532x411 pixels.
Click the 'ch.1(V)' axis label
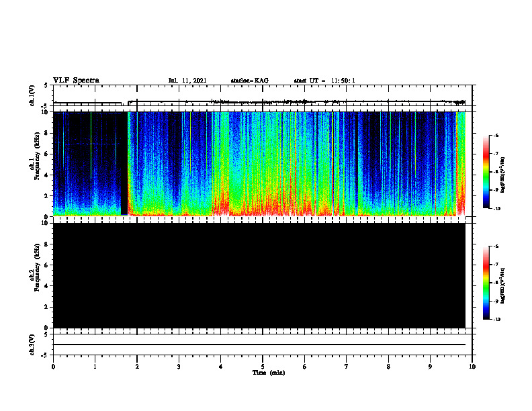[32, 95]
